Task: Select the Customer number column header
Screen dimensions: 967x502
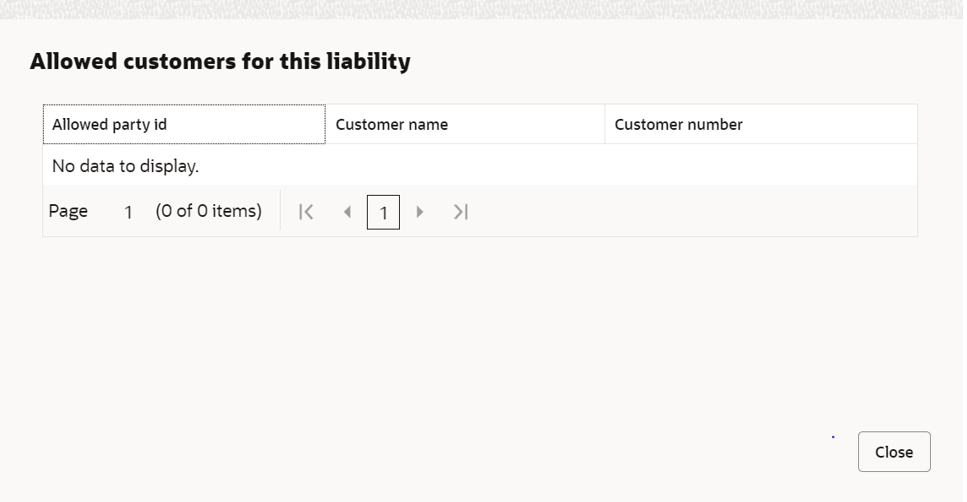Action: 761,125
